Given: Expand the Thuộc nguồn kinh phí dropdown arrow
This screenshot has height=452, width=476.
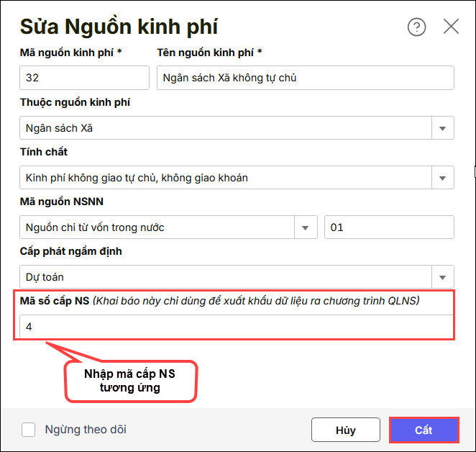Looking at the screenshot, I should click(442, 128).
